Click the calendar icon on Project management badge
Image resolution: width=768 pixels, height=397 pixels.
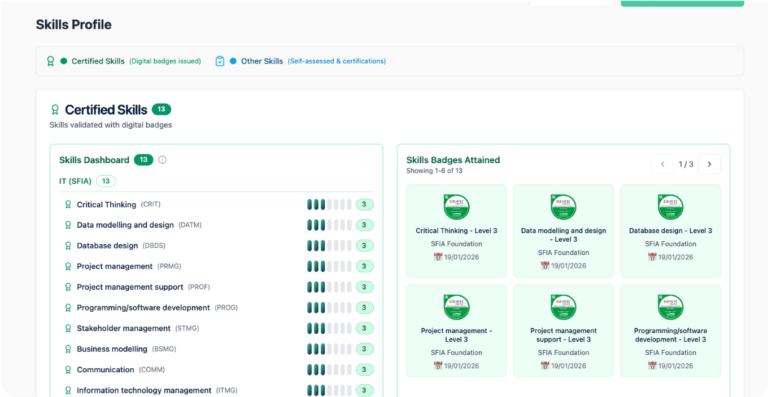[438, 366]
